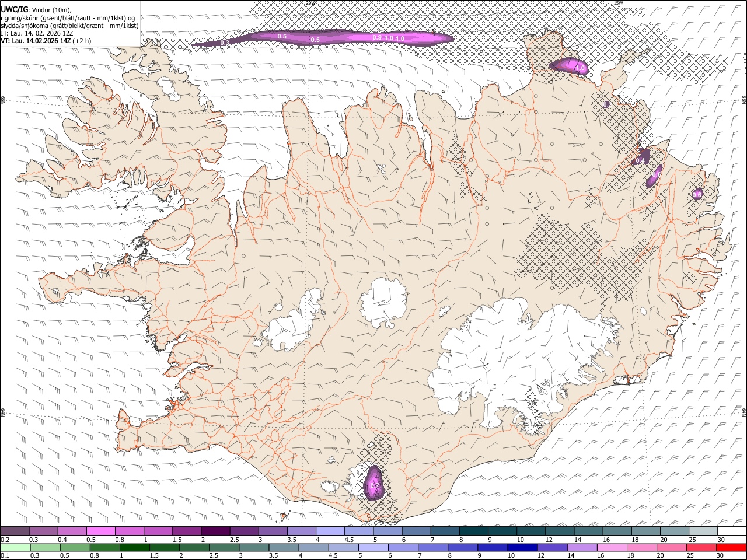The width and height of the screenshot is (747, 560).
Task: Click the 15W longitude label at top
Action: (x=619, y=2)
